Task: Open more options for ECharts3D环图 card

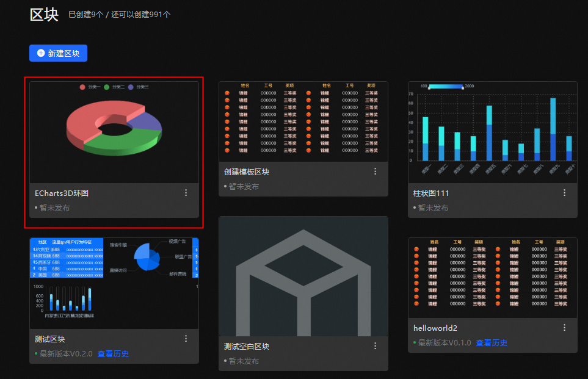Action: [186, 193]
